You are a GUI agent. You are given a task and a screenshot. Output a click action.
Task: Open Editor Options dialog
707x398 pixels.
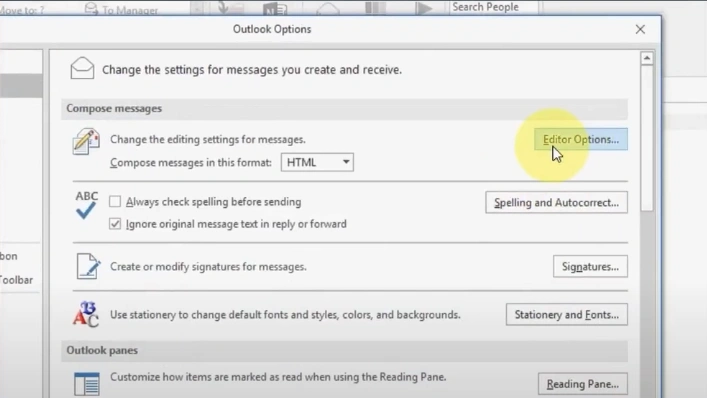click(x=581, y=139)
